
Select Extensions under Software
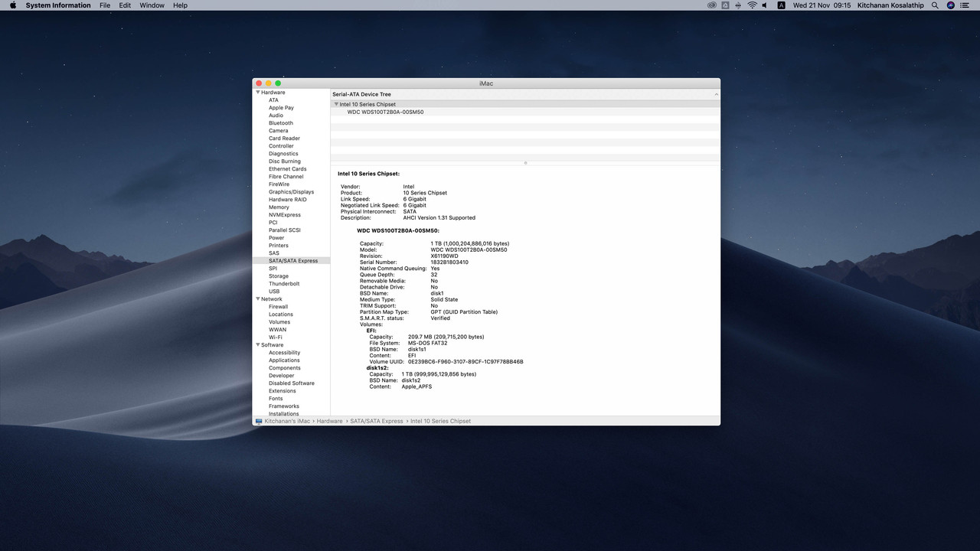tap(283, 391)
